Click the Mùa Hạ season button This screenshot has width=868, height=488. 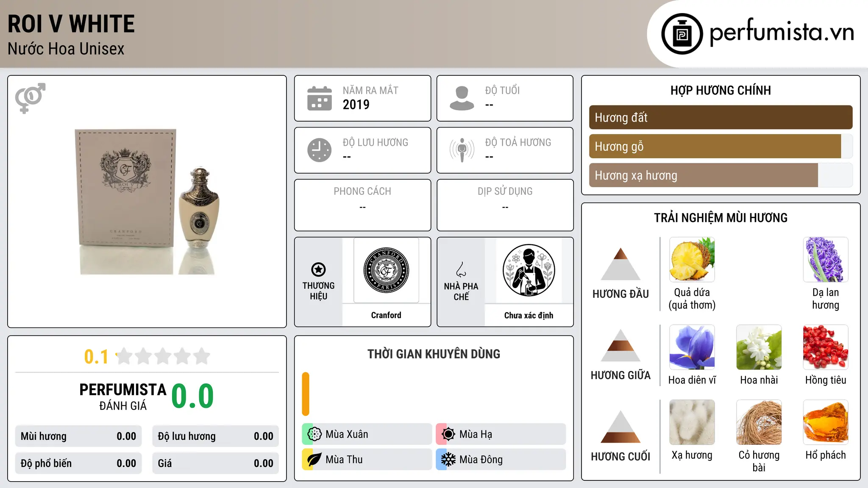click(501, 434)
